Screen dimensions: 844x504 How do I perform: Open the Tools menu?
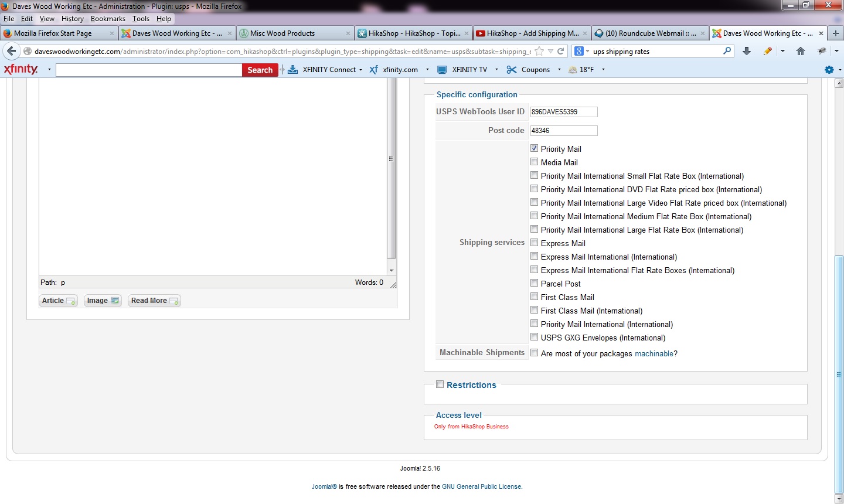pos(141,19)
